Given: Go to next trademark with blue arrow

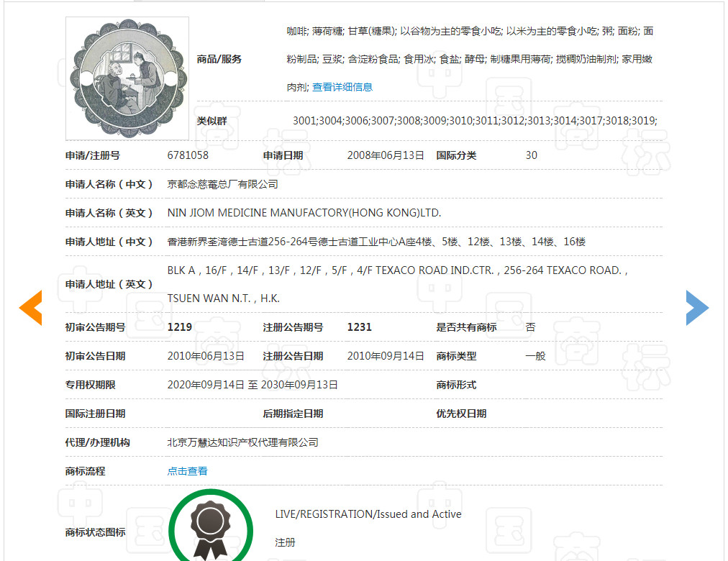Looking at the screenshot, I should tap(697, 308).
